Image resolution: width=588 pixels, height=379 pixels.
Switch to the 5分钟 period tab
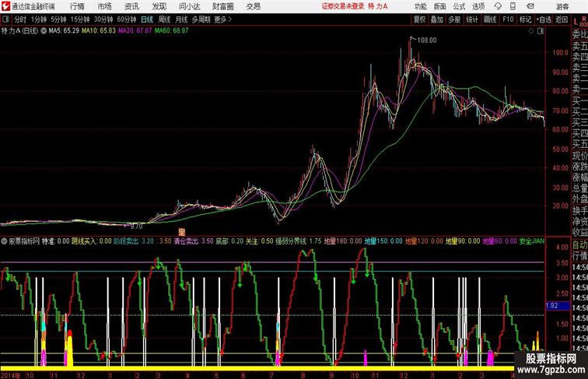point(58,19)
